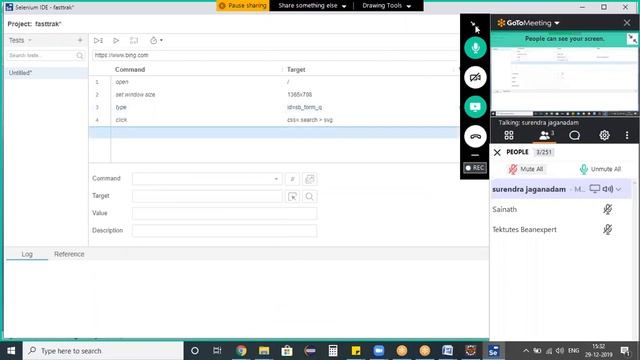Click the shared screen preview thumbnail

pos(564,80)
